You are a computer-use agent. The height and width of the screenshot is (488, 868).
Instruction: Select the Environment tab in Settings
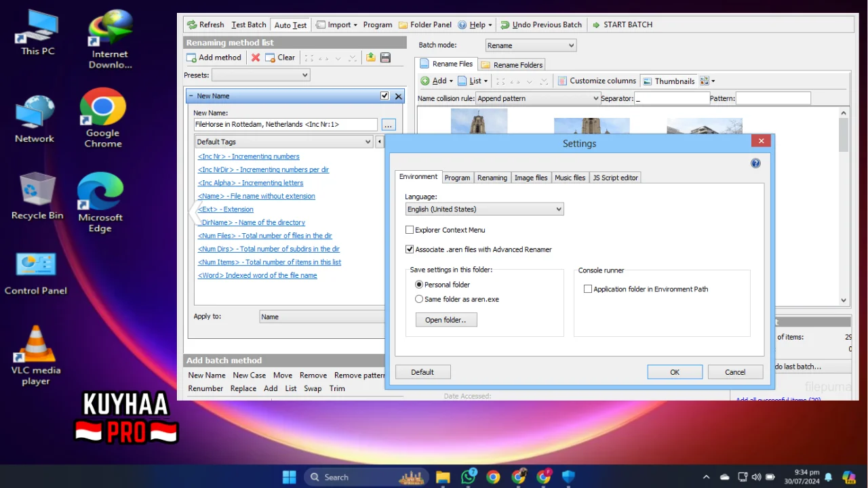tap(418, 177)
